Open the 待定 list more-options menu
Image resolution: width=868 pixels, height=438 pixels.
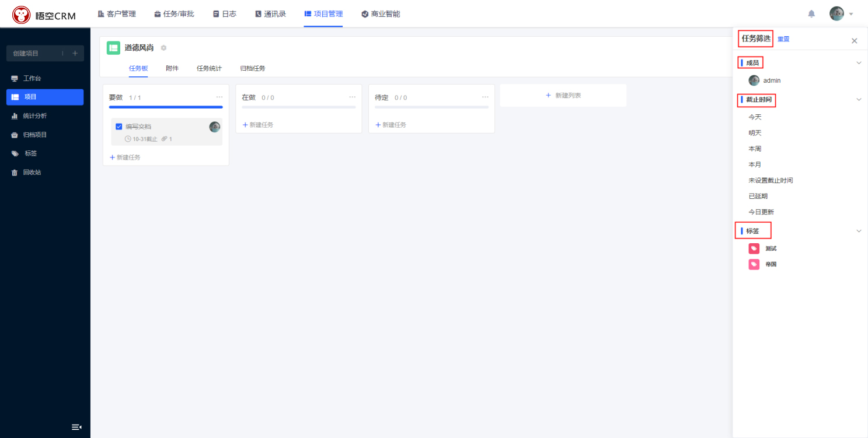click(485, 97)
